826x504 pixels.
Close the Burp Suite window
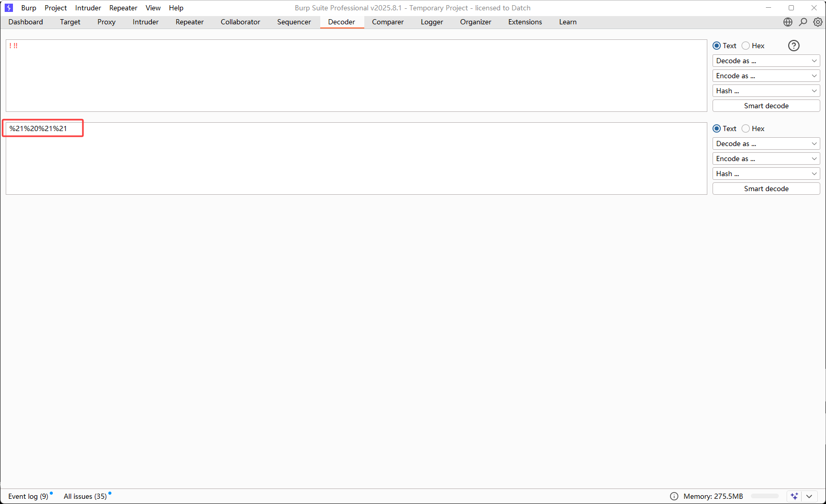pyautogui.click(x=814, y=8)
